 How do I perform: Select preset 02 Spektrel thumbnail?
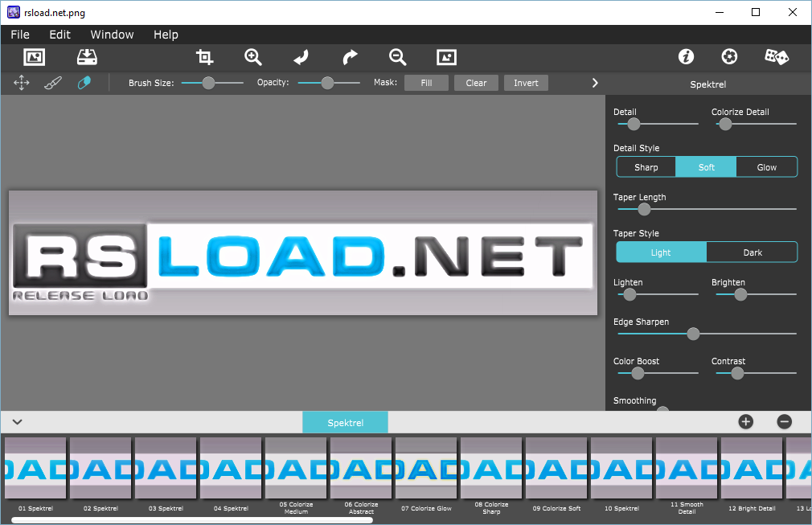click(x=100, y=468)
